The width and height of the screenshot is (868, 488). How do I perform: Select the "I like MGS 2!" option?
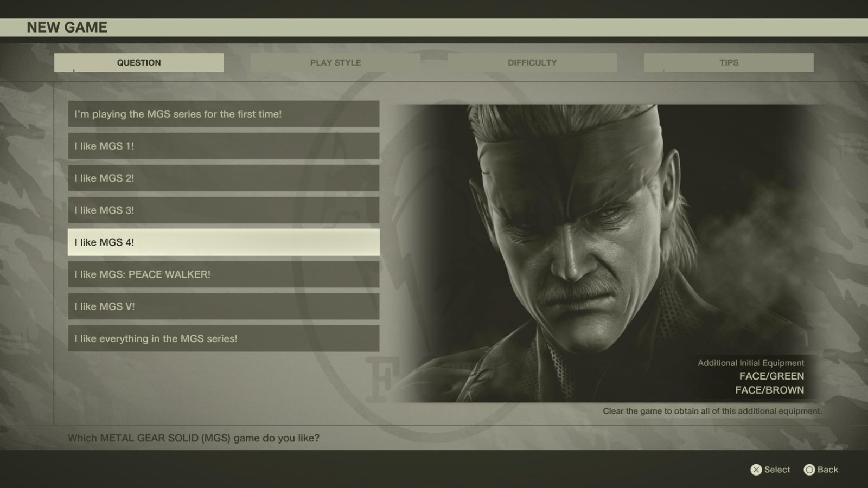[x=224, y=178]
